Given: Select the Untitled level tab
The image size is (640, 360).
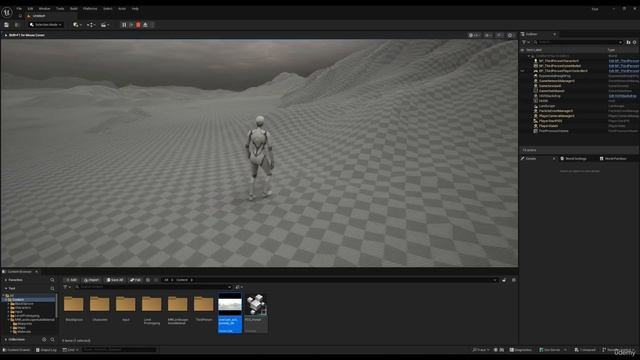Looking at the screenshot, I should point(39,16).
